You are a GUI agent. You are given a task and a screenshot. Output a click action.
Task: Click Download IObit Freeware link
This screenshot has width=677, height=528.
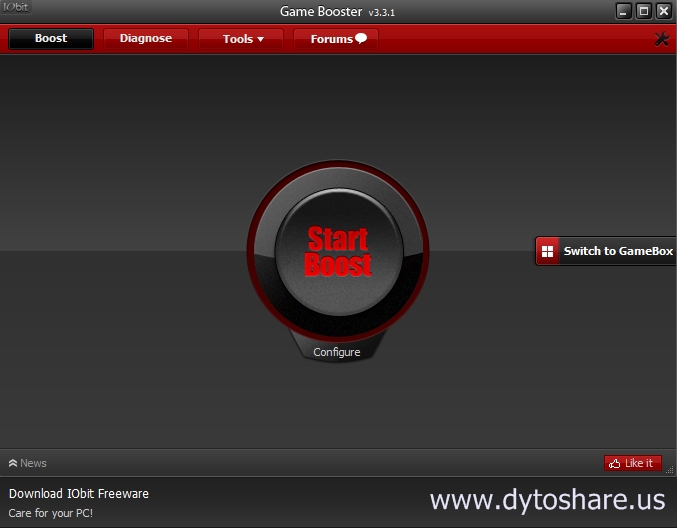pyautogui.click(x=79, y=493)
